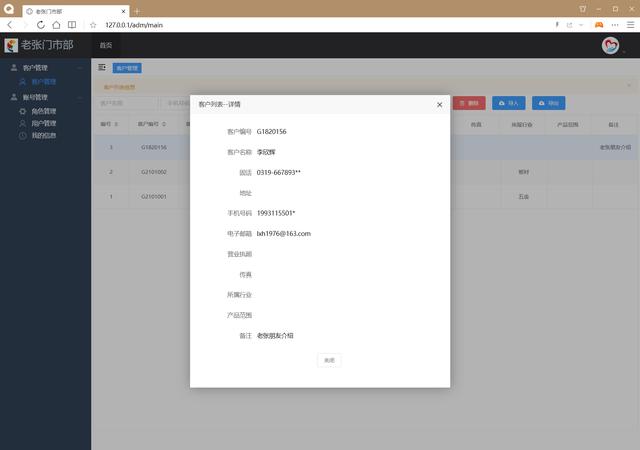Reload the current page

pos(41,25)
